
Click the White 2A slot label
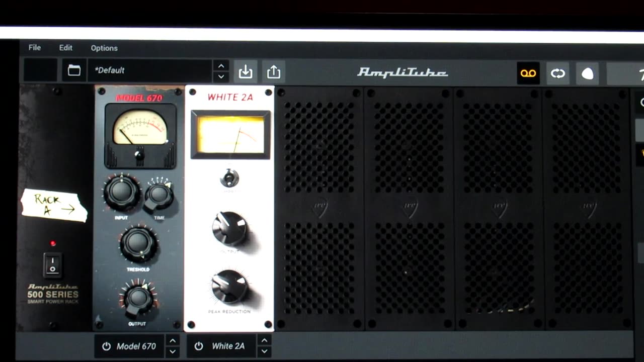pyautogui.click(x=228, y=346)
